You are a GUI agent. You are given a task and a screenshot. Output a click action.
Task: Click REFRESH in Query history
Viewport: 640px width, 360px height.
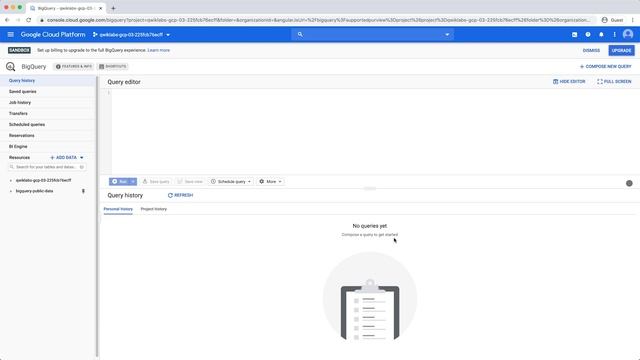180,196
